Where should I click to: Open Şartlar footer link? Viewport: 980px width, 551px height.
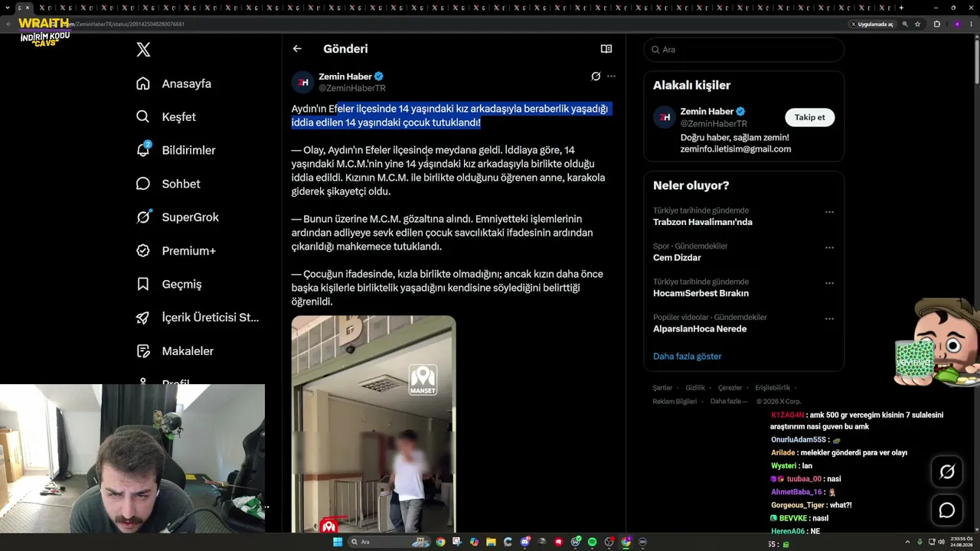coord(662,388)
